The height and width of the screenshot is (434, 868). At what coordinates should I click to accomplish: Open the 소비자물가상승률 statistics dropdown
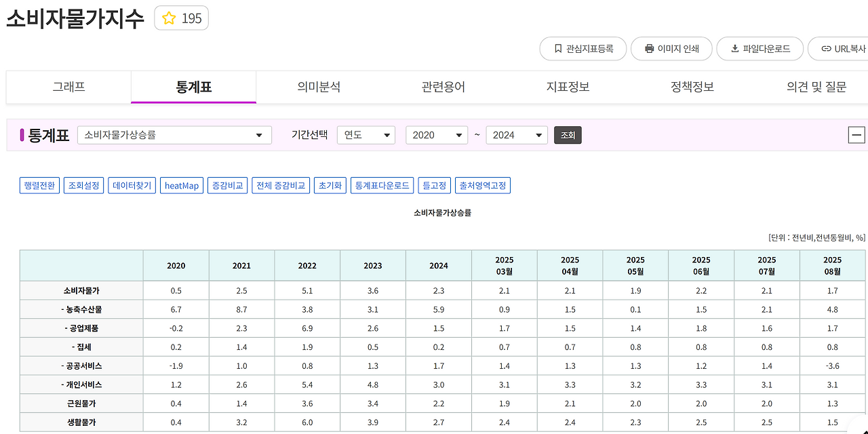pyautogui.click(x=174, y=135)
